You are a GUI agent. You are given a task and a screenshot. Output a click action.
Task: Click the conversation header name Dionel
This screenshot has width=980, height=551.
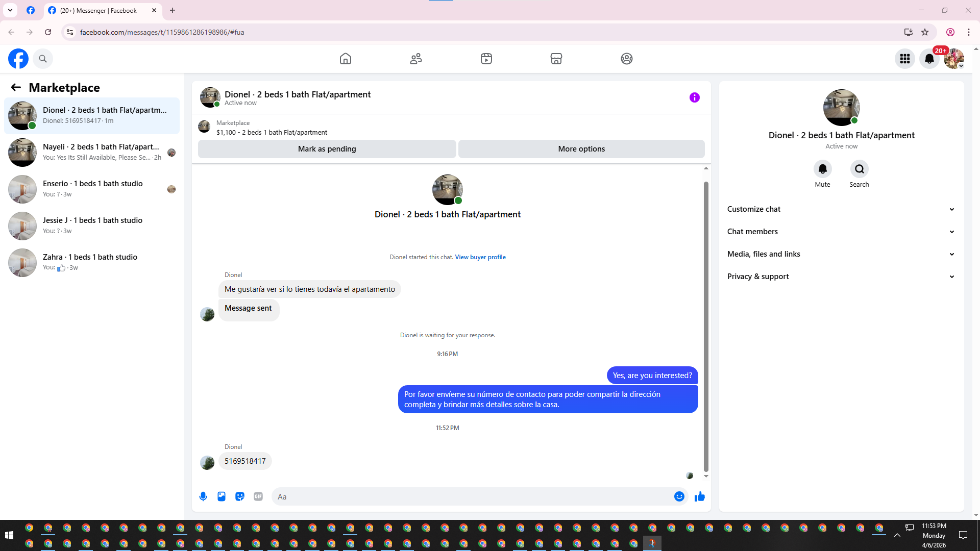tap(298, 94)
